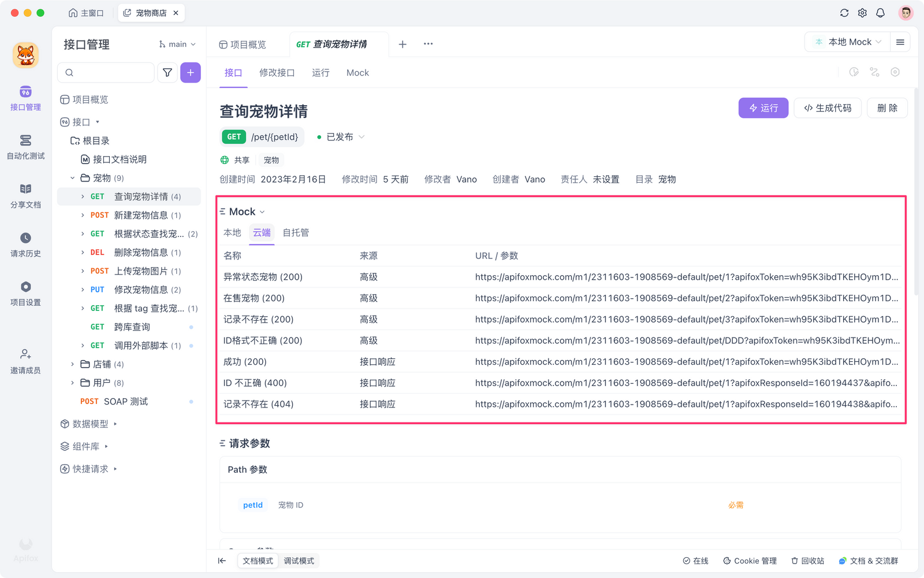The width and height of the screenshot is (924, 578).
Task: Open the 本地 Mock environment dropdown
Action: 846,42
